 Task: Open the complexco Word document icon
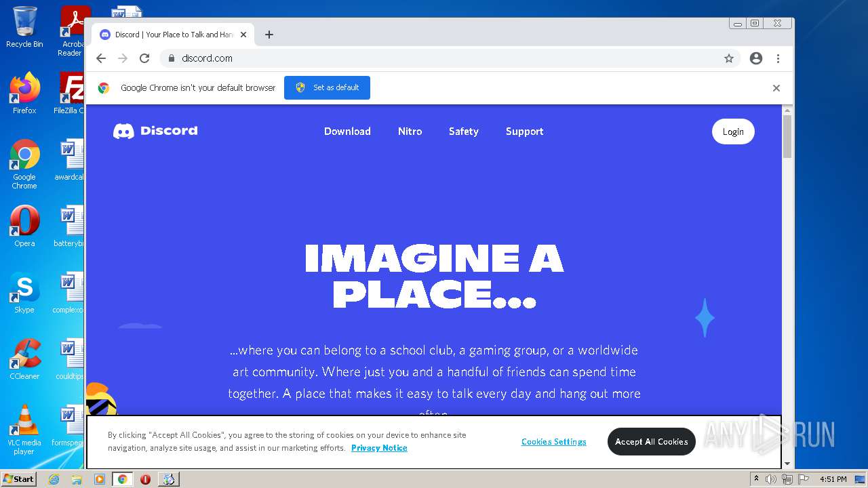pyautogui.click(x=70, y=293)
